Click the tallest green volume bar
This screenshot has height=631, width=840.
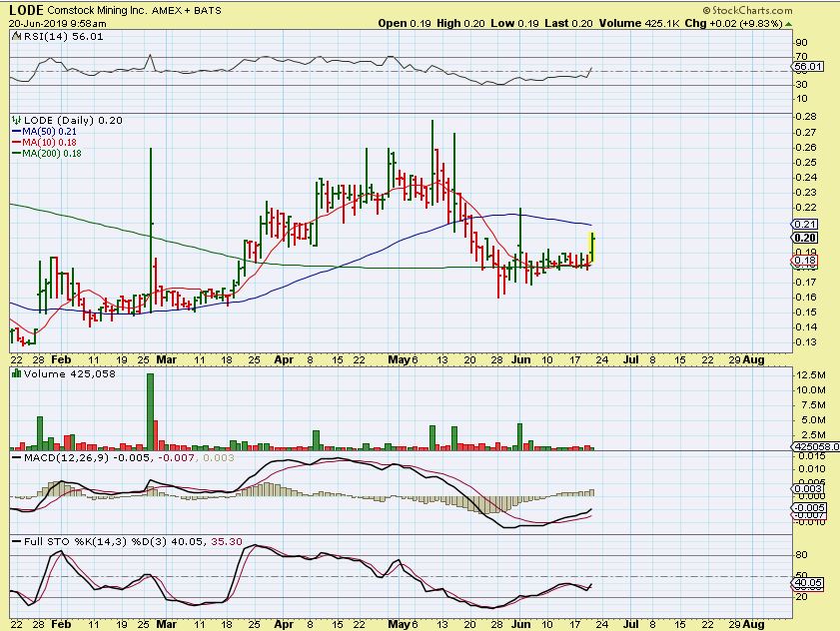[151, 411]
